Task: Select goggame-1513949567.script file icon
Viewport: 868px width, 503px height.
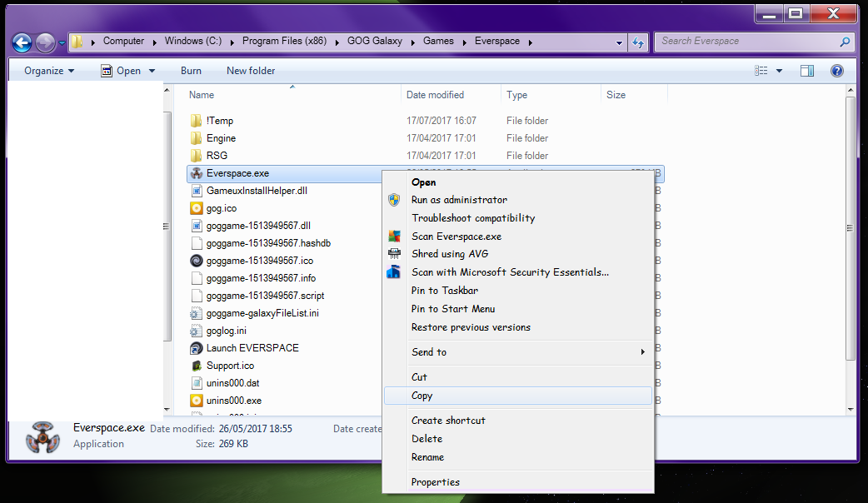Action: (196, 296)
